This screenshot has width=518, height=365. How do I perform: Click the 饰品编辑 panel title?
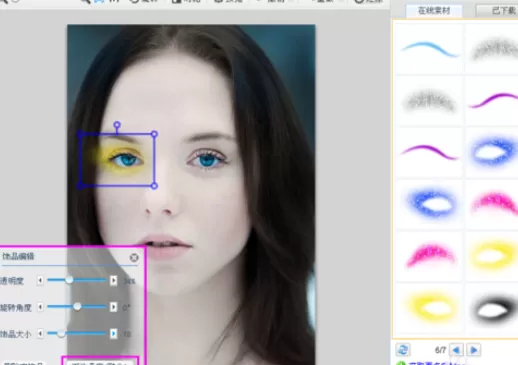[x=18, y=256]
